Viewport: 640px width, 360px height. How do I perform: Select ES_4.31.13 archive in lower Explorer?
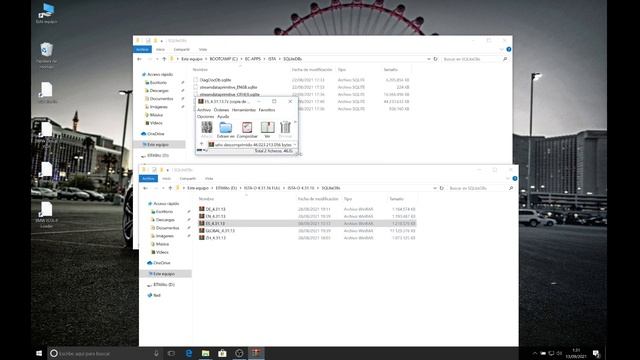click(x=215, y=224)
